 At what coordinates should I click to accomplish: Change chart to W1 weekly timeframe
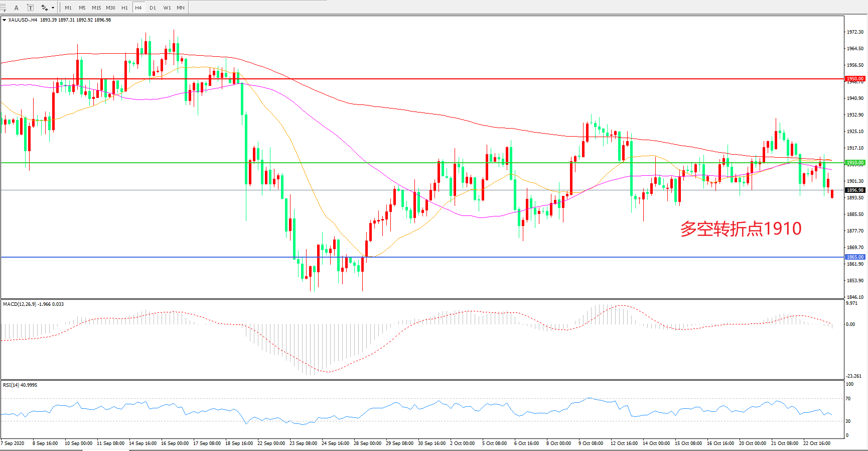click(x=167, y=8)
